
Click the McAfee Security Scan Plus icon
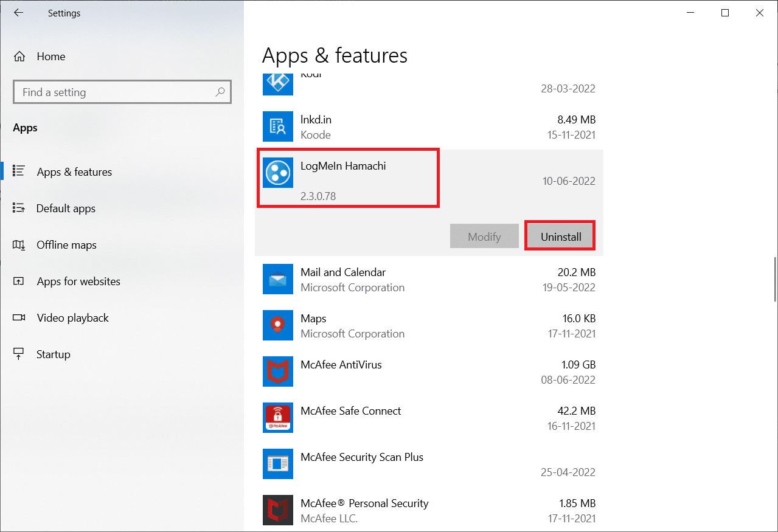tap(278, 465)
